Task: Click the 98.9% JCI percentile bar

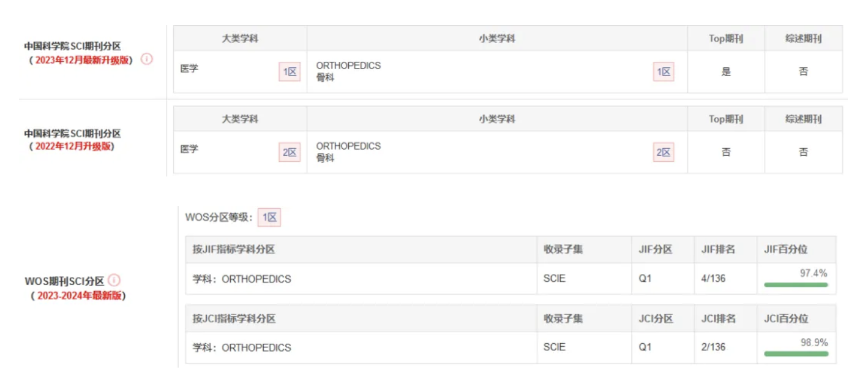Action: coord(796,354)
